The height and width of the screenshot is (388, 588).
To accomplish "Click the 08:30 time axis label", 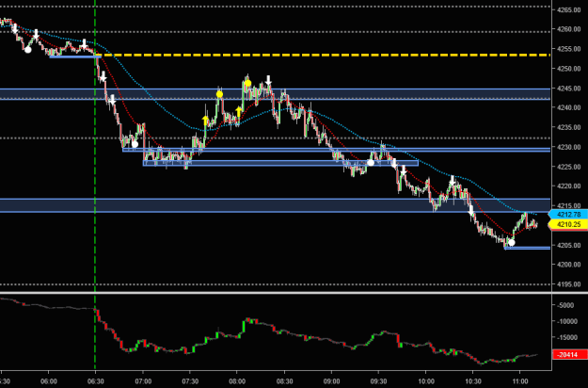I will pyautogui.click(x=284, y=381).
